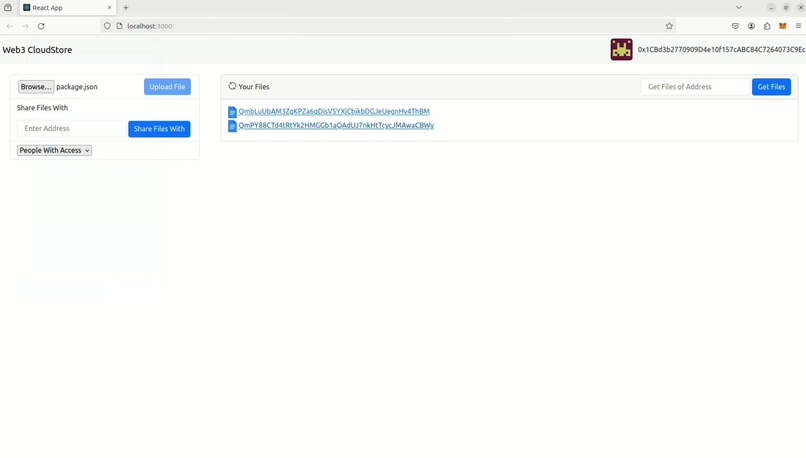Expand the People With Access dropdown
Screen dimensions: 806x458
pos(54,151)
